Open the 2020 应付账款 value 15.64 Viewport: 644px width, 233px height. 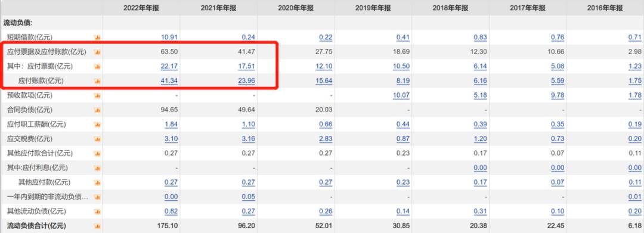324,81
